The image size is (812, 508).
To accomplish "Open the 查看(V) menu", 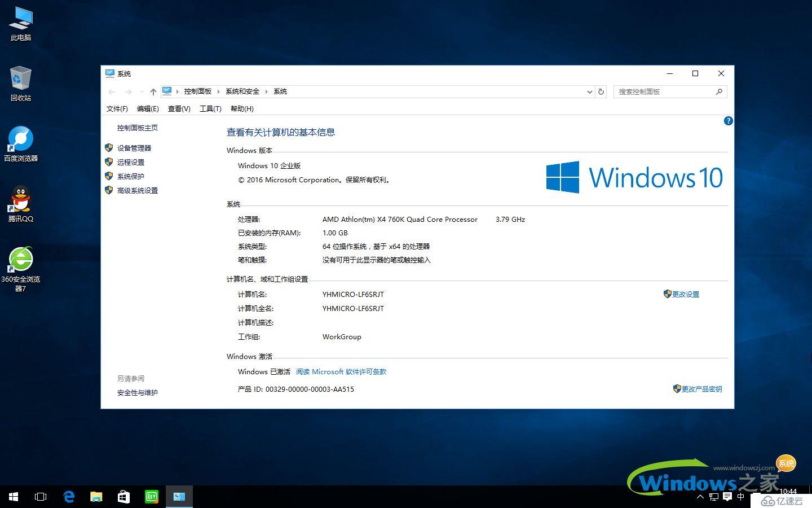I will click(x=179, y=108).
